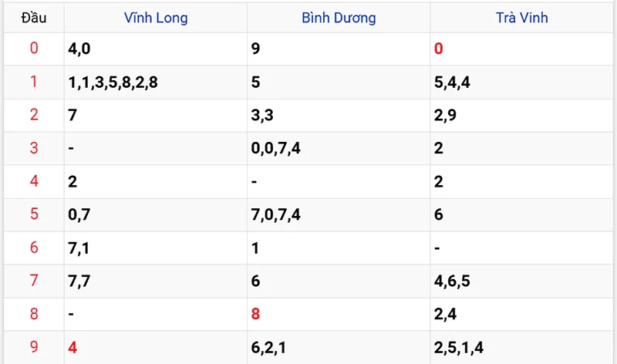Select row head number 0
This screenshot has height=364, width=617.
[34, 48]
